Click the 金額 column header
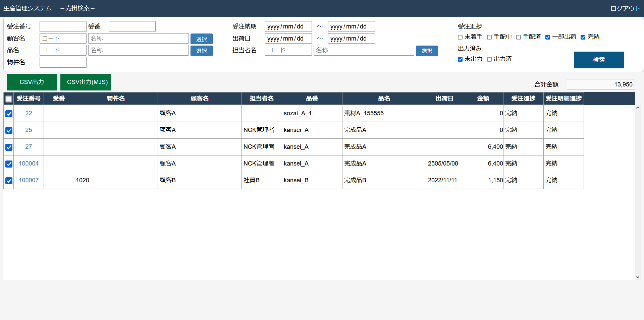The image size is (644, 320). (x=483, y=99)
